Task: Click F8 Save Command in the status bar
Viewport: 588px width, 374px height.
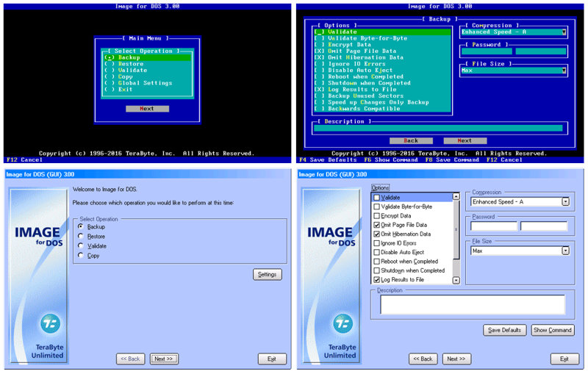Action: (x=452, y=159)
